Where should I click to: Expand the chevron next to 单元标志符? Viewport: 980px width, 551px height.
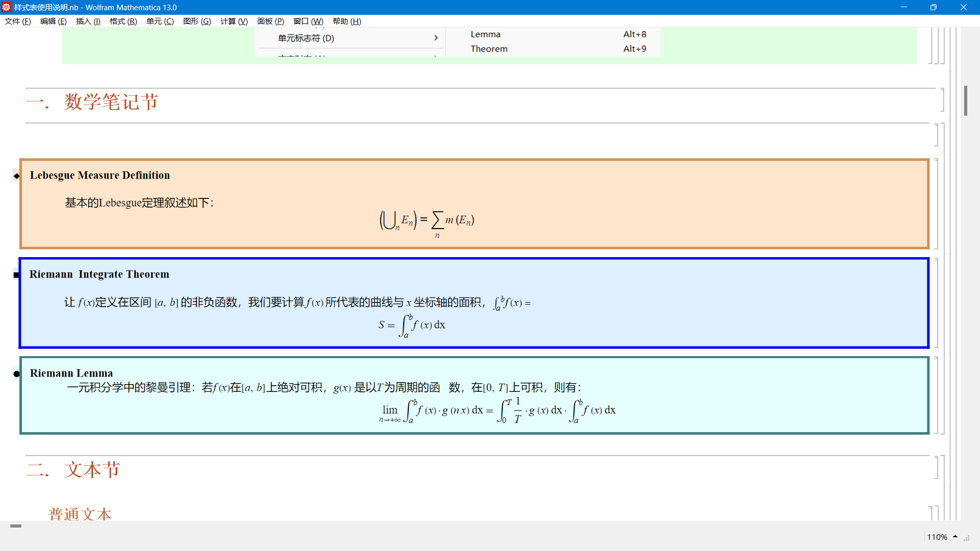click(x=436, y=38)
